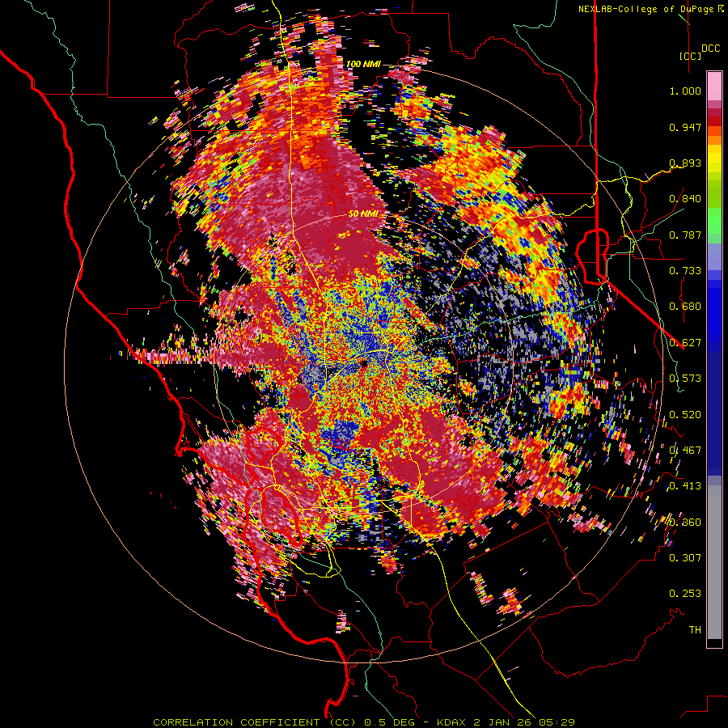
Task: Click the [CC] legend header
Action: [x=690, y=56]
